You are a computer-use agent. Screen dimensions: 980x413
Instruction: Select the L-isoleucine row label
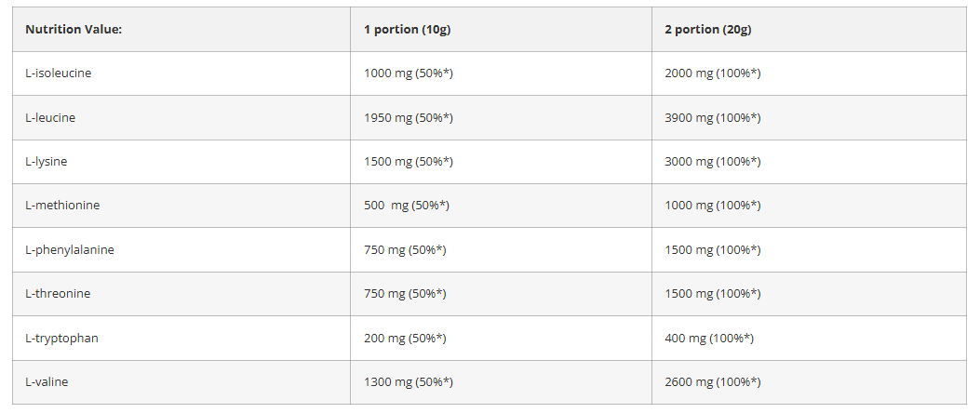58,73
